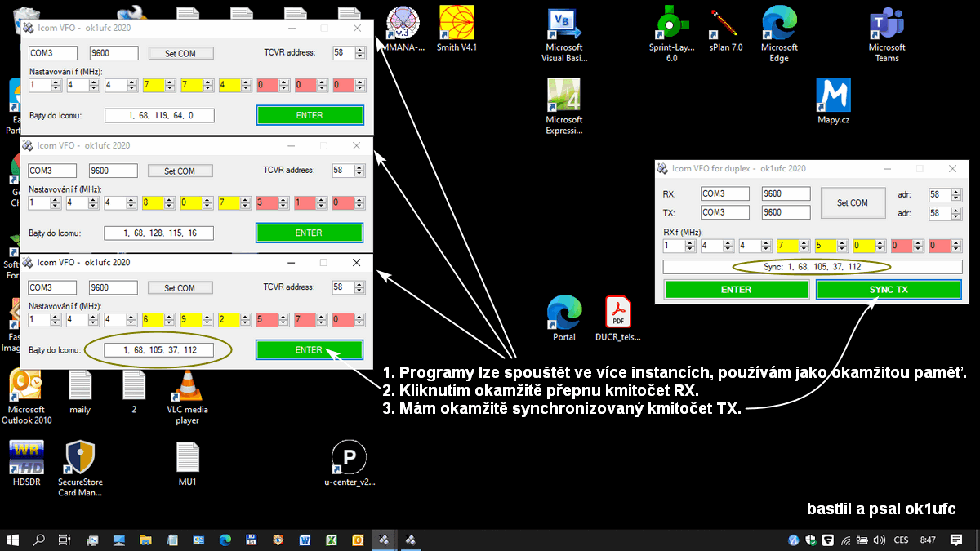Image resolution: width=980 pixels, height=551 pixels.
Task: Open the Mapy.cz desktop shortcut
Action: click(833, 96)
